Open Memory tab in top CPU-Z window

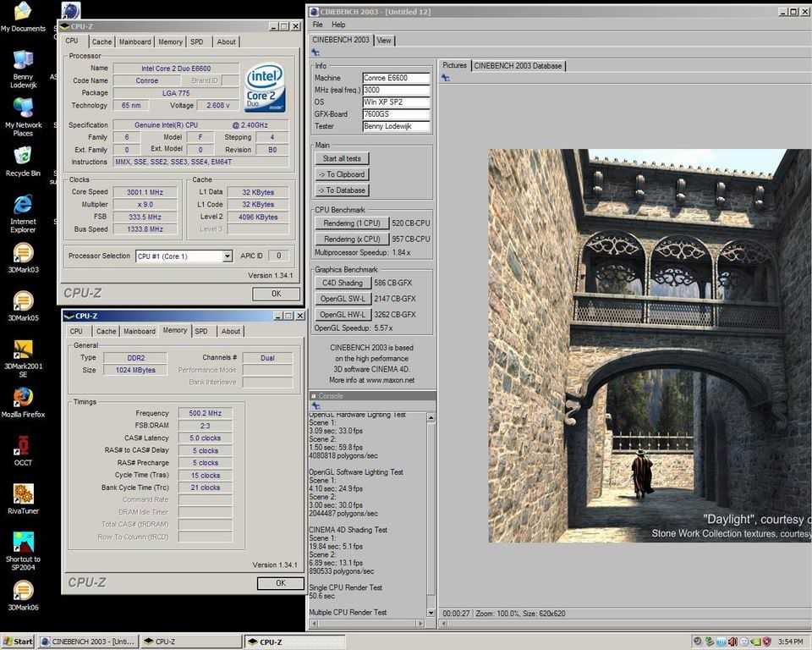point(170,42)
